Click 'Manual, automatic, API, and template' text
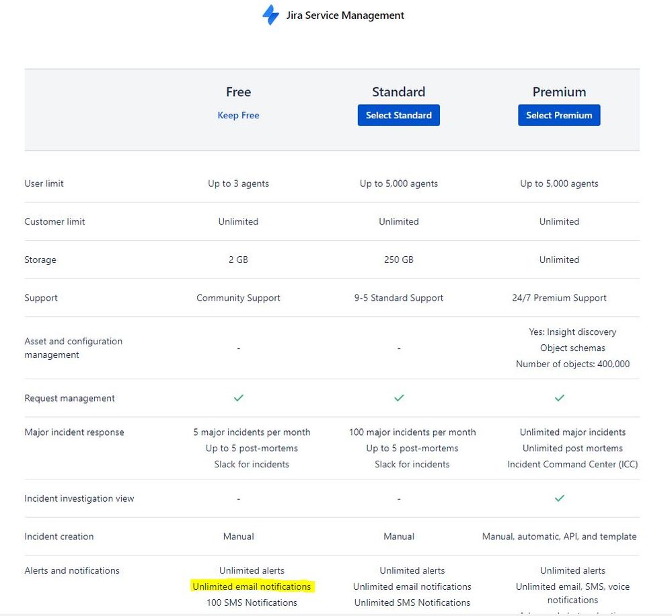This screenshot has height=616, width=672. point(559,537)
